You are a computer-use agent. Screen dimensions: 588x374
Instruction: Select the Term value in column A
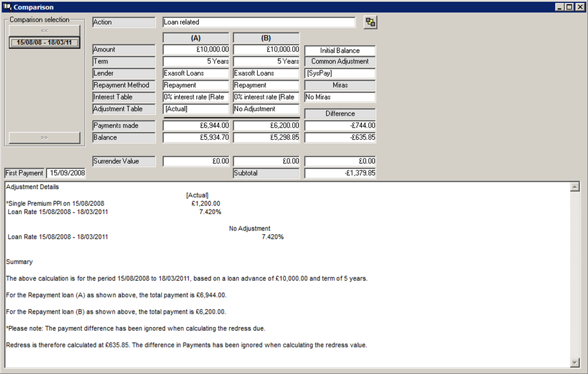coord(196,62)
